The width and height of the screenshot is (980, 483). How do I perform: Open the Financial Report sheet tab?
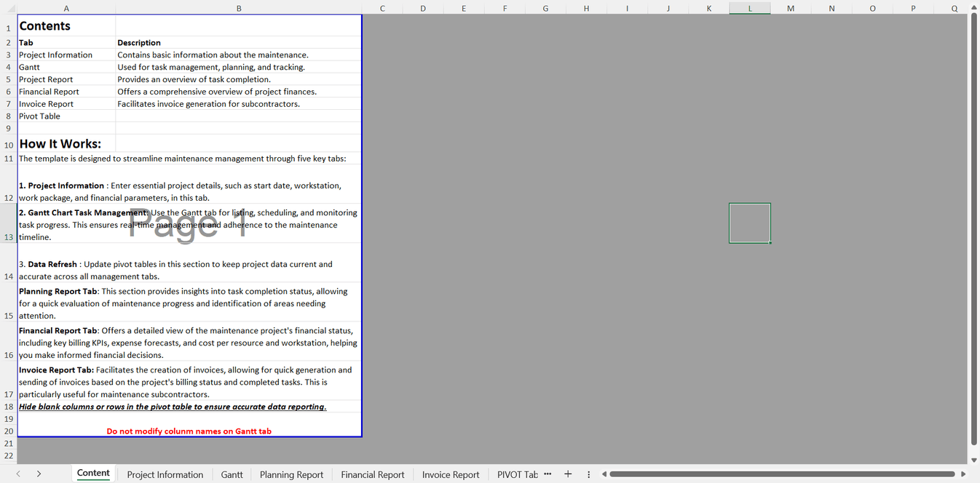(372, 474)
